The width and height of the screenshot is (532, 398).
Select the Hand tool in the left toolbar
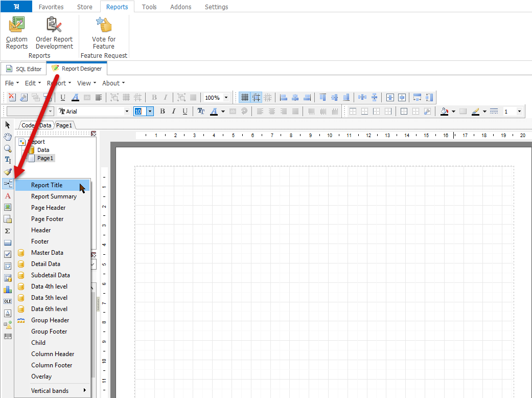point(8,137)
